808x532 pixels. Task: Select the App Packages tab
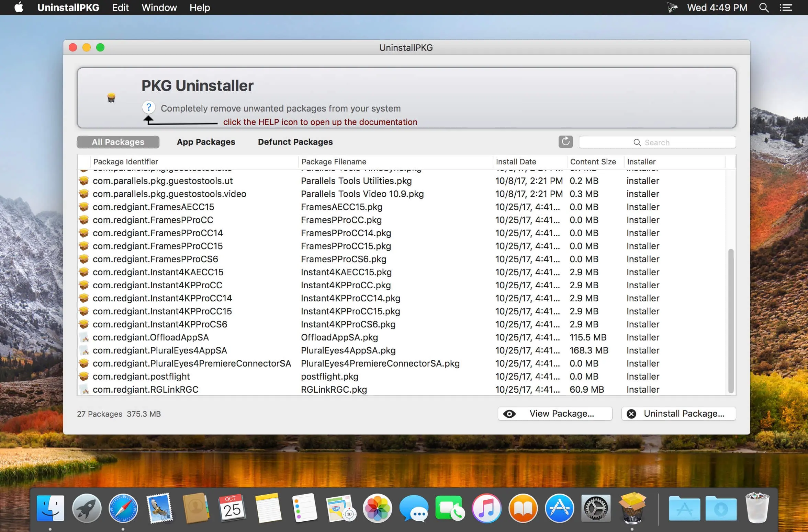206,142
